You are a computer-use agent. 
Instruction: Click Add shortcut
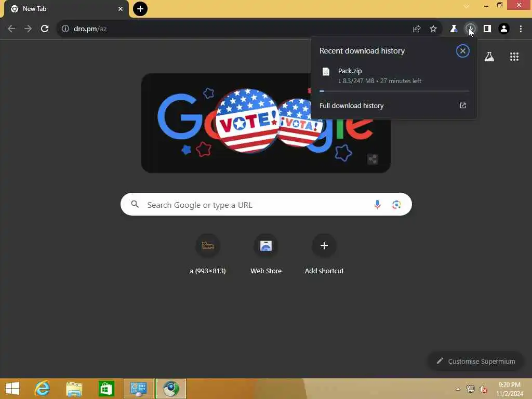(x=324, y=254)
